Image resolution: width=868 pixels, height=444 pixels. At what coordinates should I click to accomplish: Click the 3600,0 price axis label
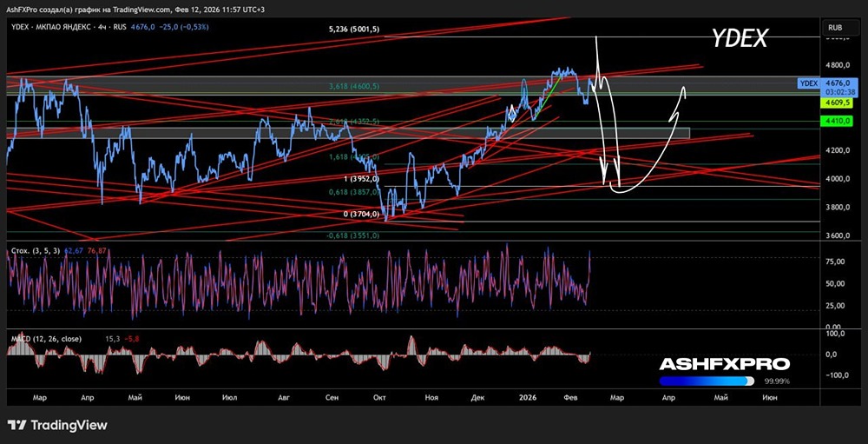(838, 235)
